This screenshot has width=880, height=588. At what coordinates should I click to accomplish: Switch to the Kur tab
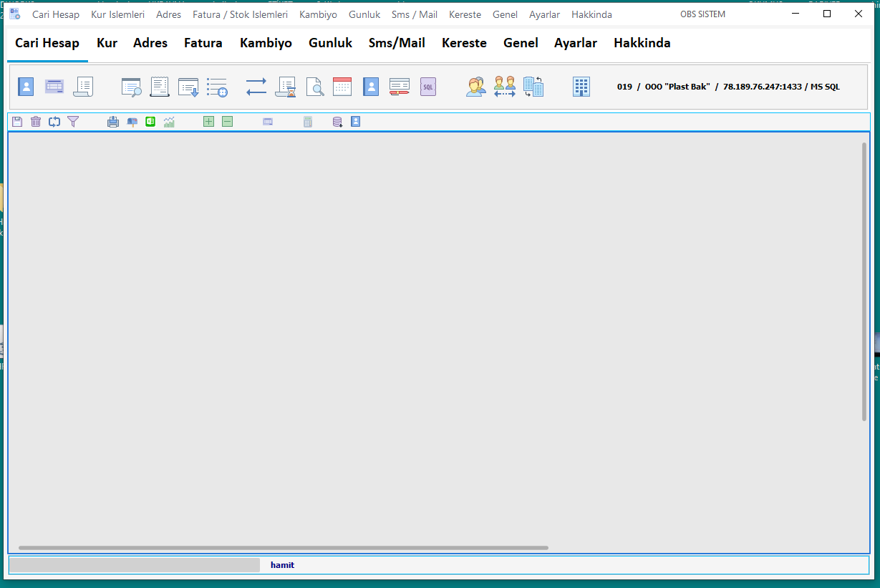click(x=107, y=43)
